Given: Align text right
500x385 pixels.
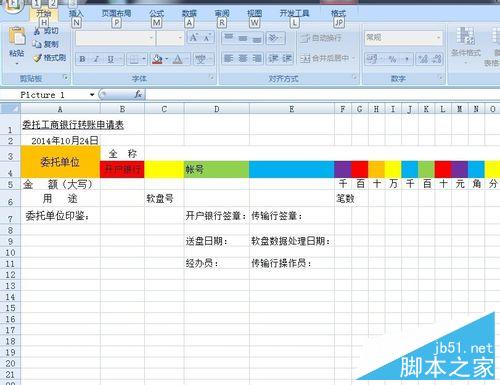Looking at the screenshot, I should (257, 59).
